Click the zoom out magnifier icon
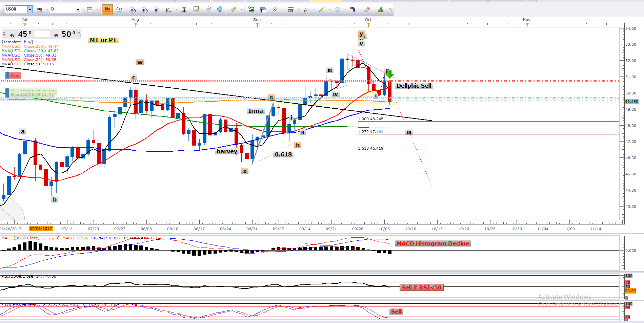This screenshot has width=644, height=323. point(145,9)
